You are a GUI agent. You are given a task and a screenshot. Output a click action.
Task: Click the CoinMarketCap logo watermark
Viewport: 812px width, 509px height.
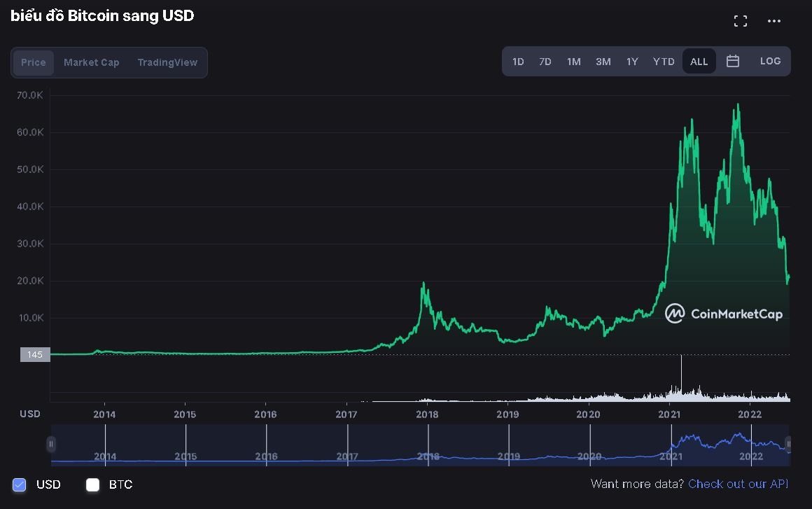pos(723,314)
